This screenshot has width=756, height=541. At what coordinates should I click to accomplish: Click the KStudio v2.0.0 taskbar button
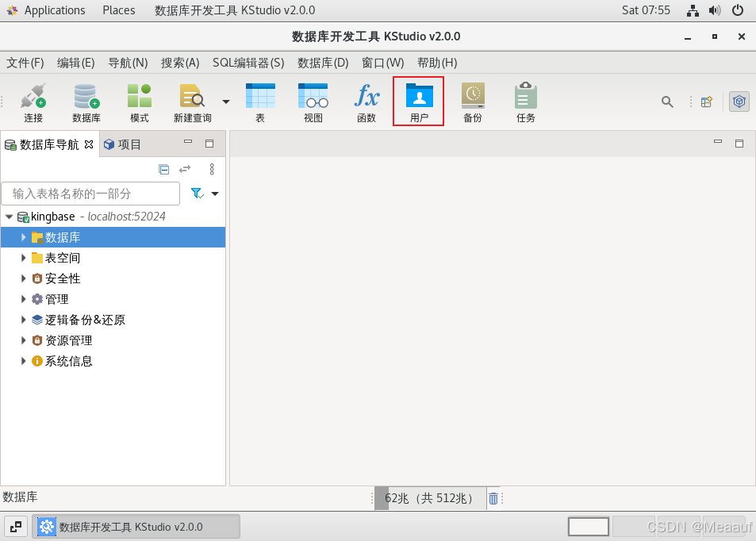(136, 527)
